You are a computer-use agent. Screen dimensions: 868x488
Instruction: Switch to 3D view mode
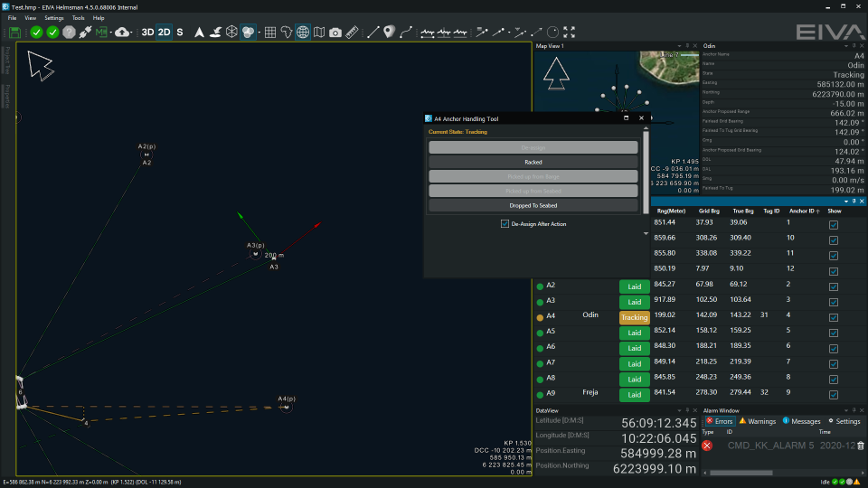[x=146, y=33]
